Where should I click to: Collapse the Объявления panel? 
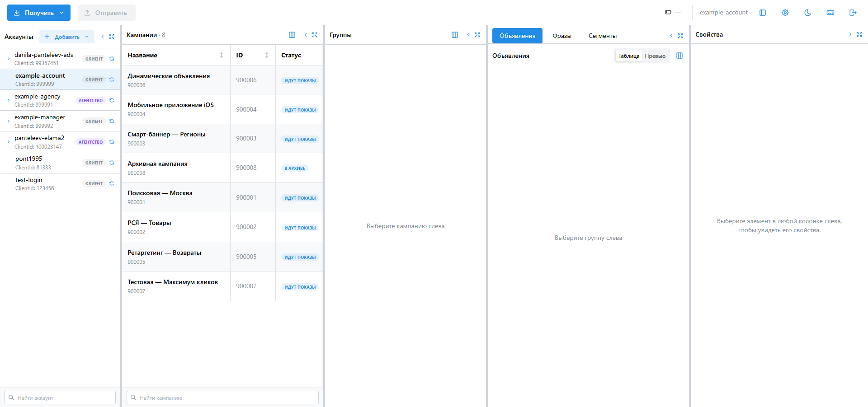click(671, 36)
